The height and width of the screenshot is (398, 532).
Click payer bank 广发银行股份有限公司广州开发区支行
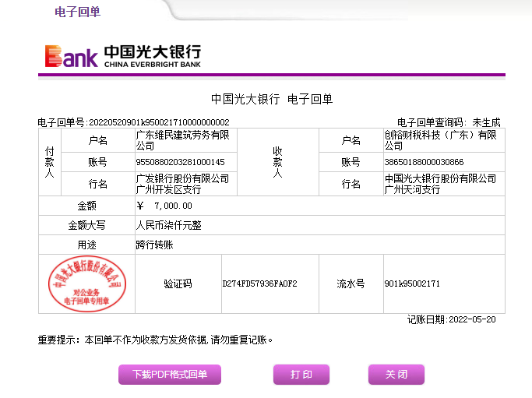pyautogui.click(x=182, y=184)
